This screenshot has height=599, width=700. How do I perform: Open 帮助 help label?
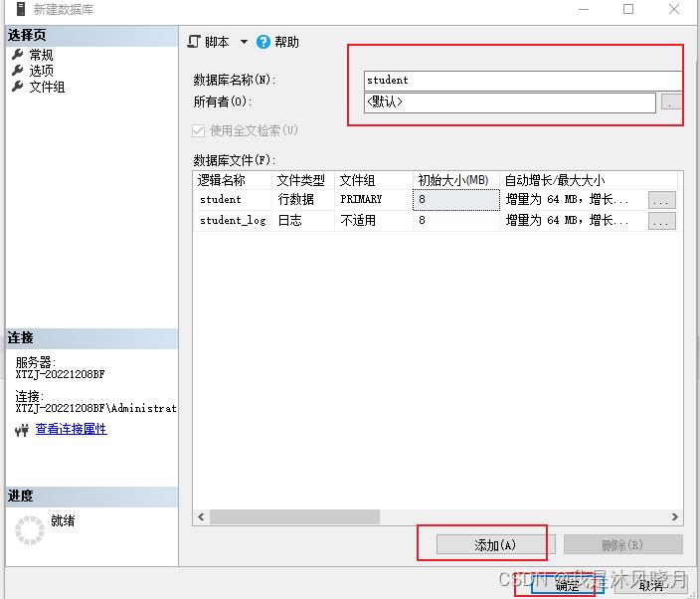click(x=286, y=42)
